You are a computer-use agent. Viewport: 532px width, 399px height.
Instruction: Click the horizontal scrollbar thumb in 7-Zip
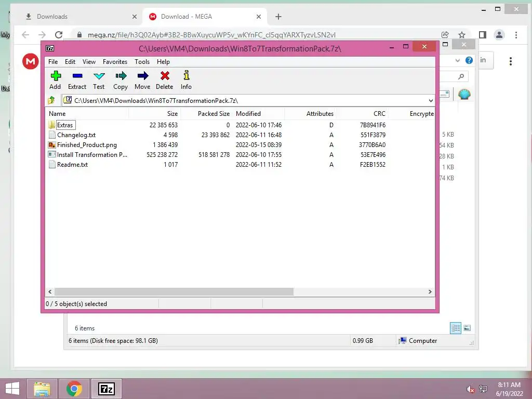pos(174,292)
